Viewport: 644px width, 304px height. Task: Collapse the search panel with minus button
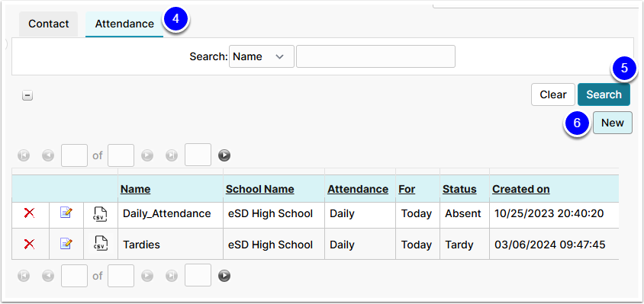coord(27,96)
